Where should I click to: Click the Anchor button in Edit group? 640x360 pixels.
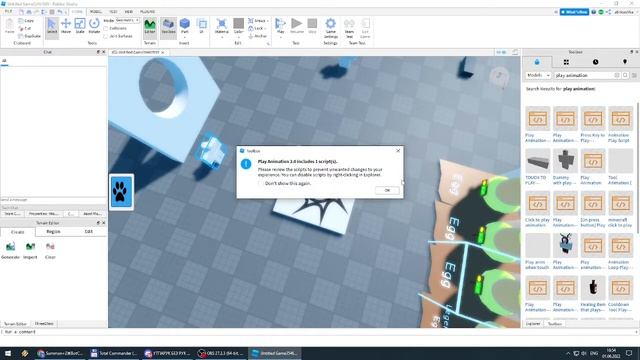click(x=258, y=36)
